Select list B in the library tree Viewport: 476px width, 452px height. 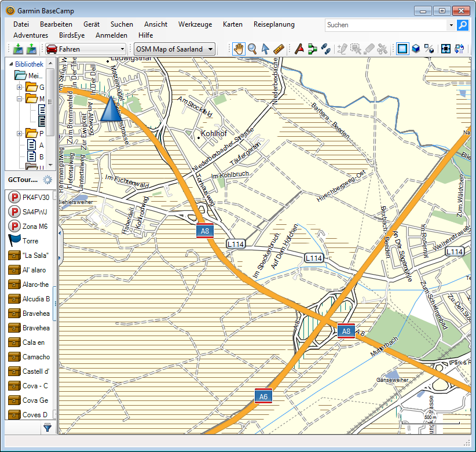35,156
